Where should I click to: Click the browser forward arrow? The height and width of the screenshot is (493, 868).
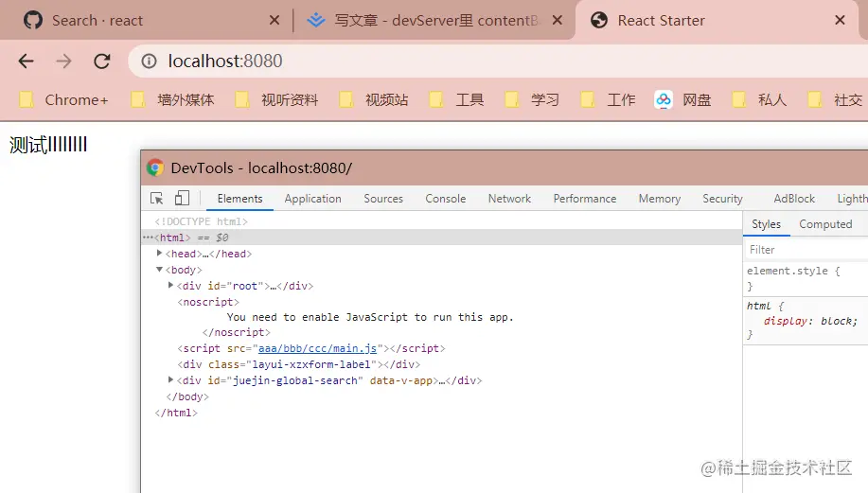(63, 61)
